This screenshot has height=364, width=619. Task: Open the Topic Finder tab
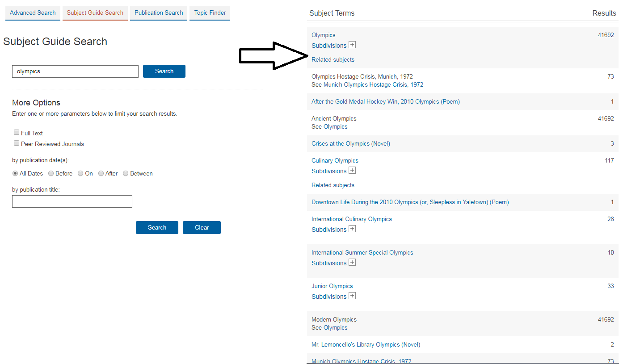pyautogui.click(x=210, y=13)
